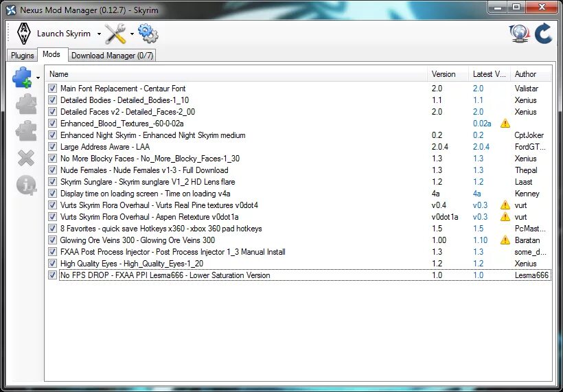Viewport: 563px width, 392px height.
Task: Click the Nexus Mod Manager title bar icon
Action: [x=11, y=10]
